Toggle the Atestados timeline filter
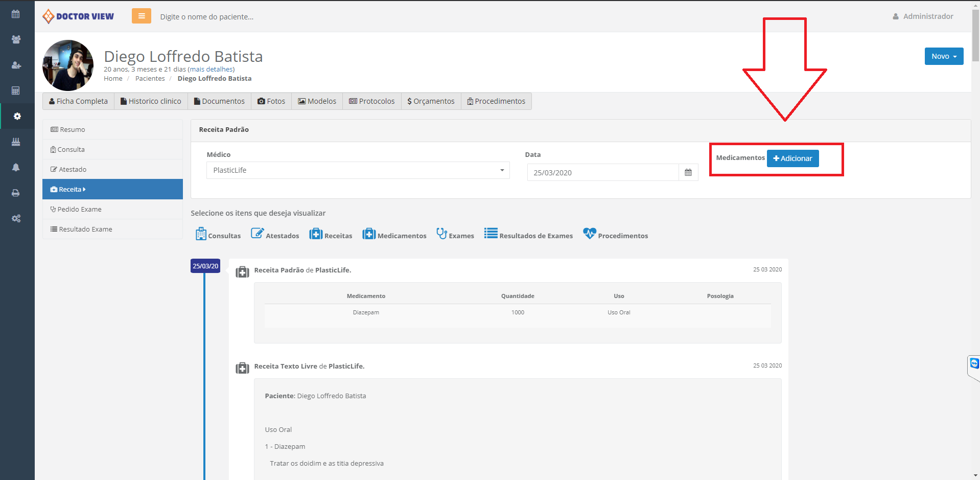980x480 pixels. pos(275,235)
